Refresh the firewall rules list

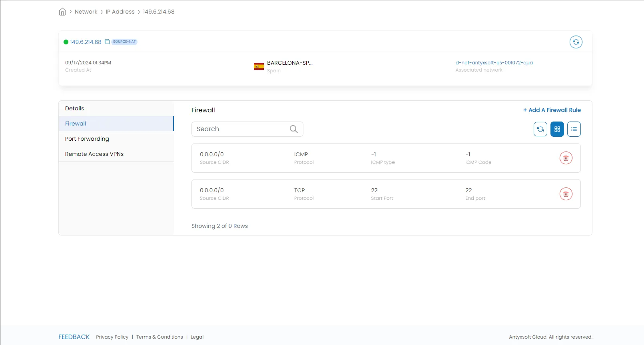point(540,129)
